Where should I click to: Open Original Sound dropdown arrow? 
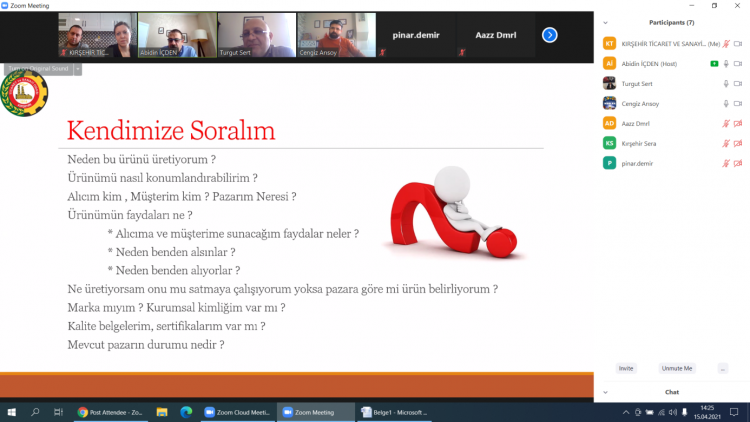(x=78, y=69)
